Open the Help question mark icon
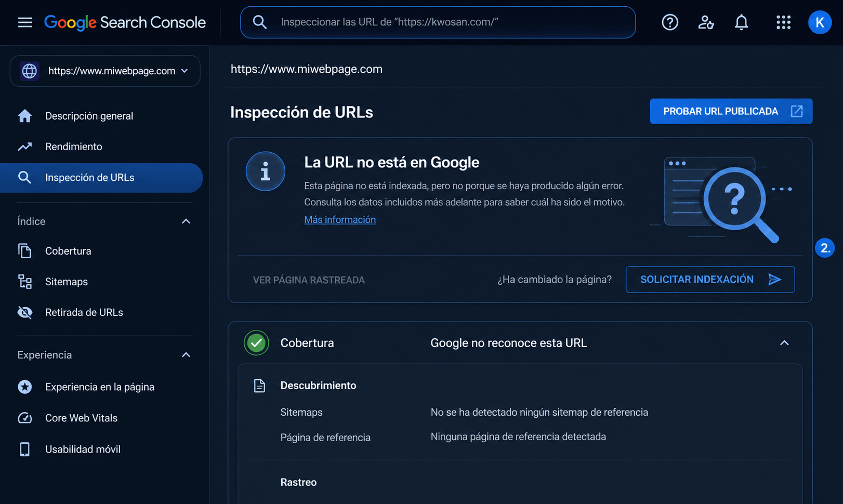 click(x=670, y=22)
